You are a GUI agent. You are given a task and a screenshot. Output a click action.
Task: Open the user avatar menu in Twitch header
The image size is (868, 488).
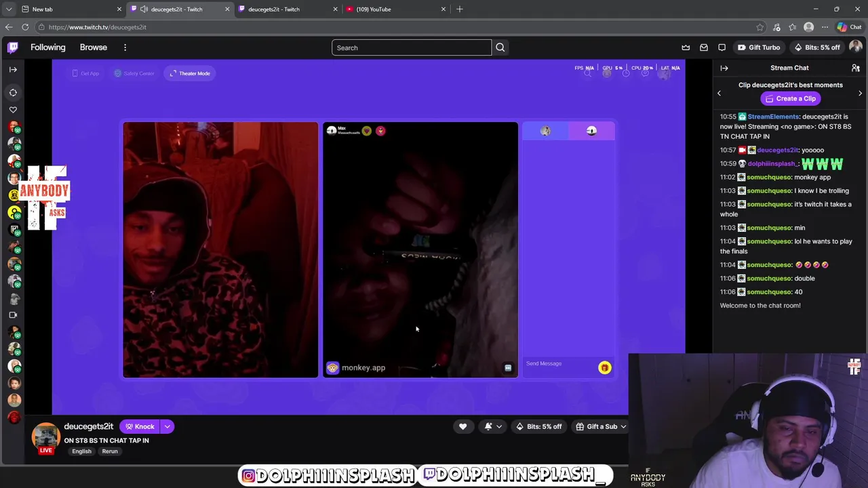(x=856, y=47)
